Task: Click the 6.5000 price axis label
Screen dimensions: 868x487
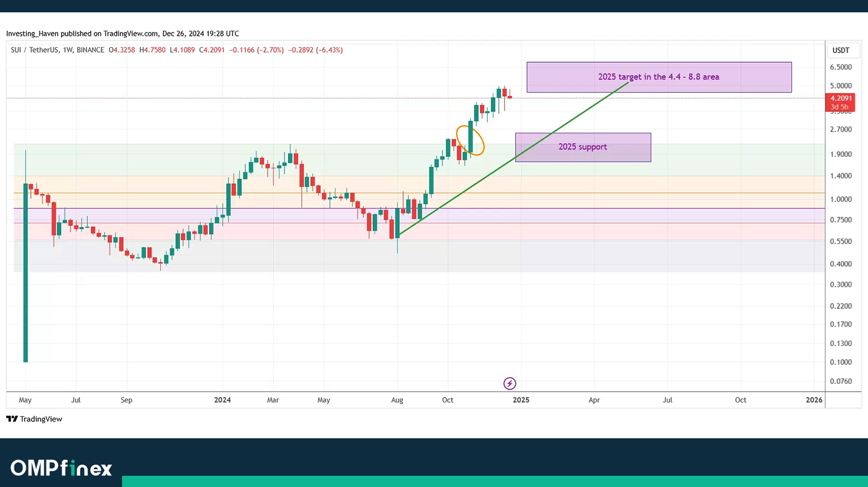Action: tap(841, 67)
